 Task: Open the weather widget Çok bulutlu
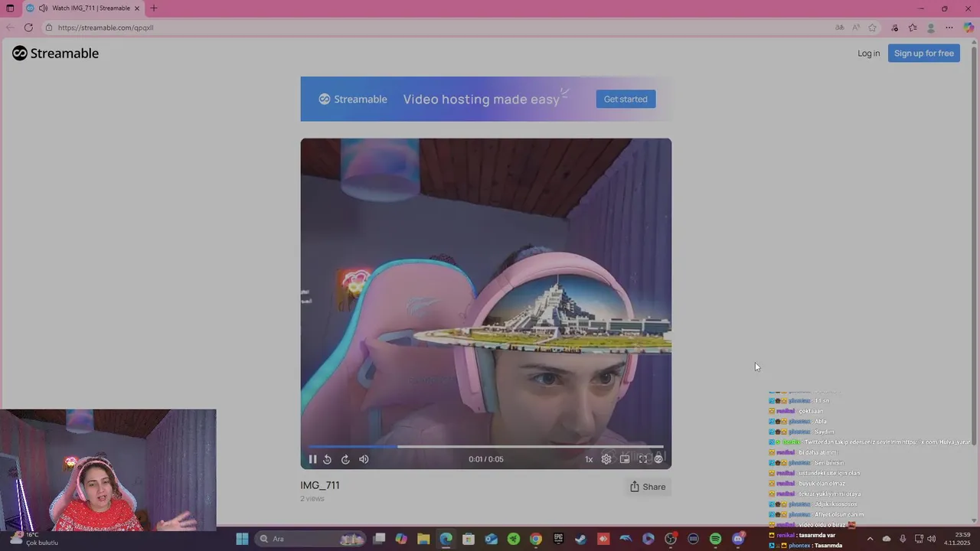click(34, 539)
